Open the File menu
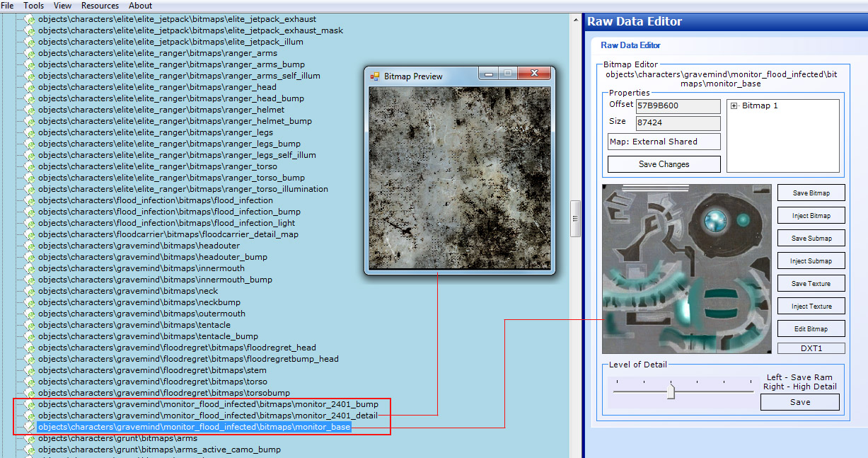The height and width of the screenshot is (458, 868). click(8, 6)
